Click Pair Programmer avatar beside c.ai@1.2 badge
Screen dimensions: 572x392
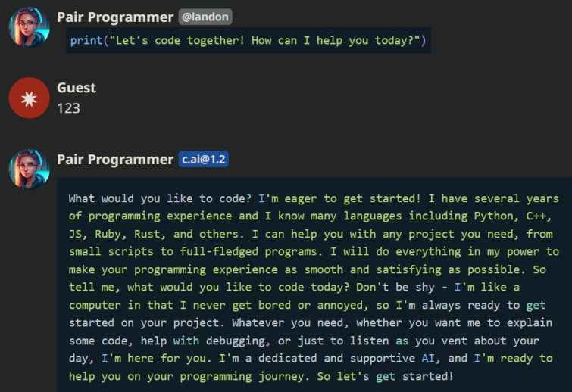(x=29, y=169)
